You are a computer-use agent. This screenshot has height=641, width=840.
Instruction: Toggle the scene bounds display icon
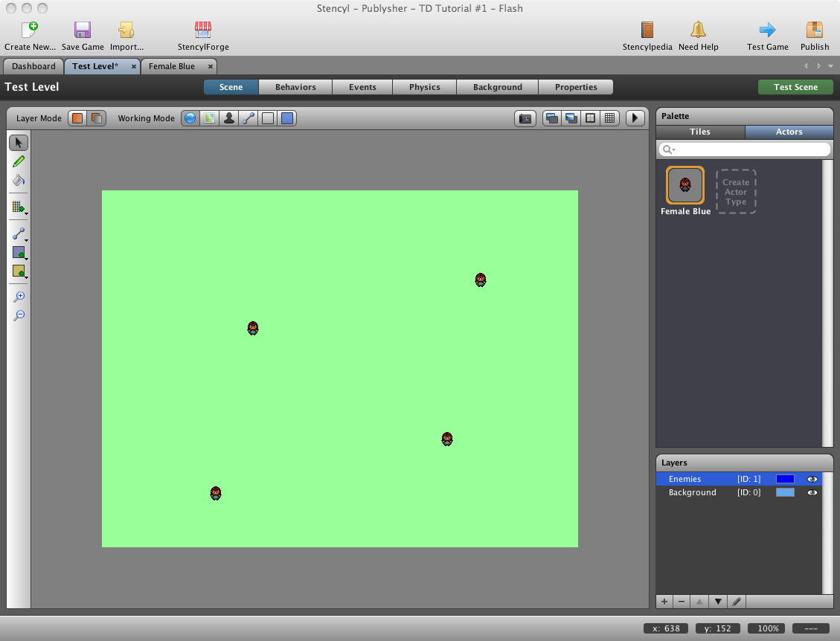click(590, 118)
